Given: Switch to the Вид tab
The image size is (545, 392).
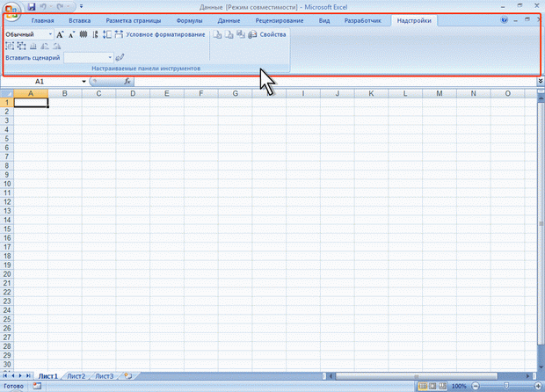Looking at the screenshot, I should click(x=324, y=20).
